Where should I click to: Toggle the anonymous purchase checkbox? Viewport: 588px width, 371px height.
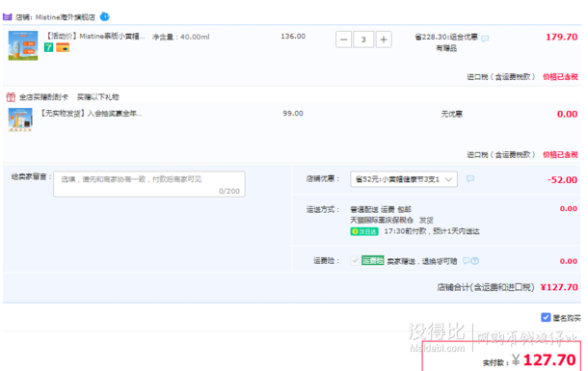(x=546, y=317)
